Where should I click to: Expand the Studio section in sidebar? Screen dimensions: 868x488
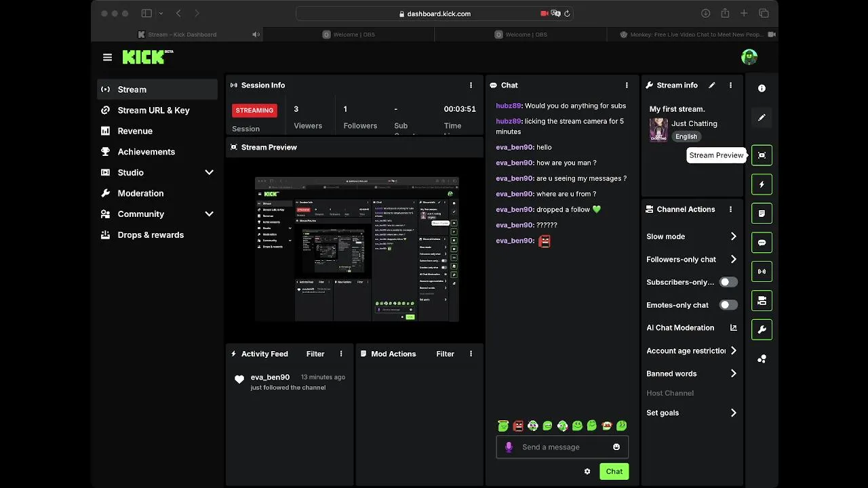(x=209, y=173)
